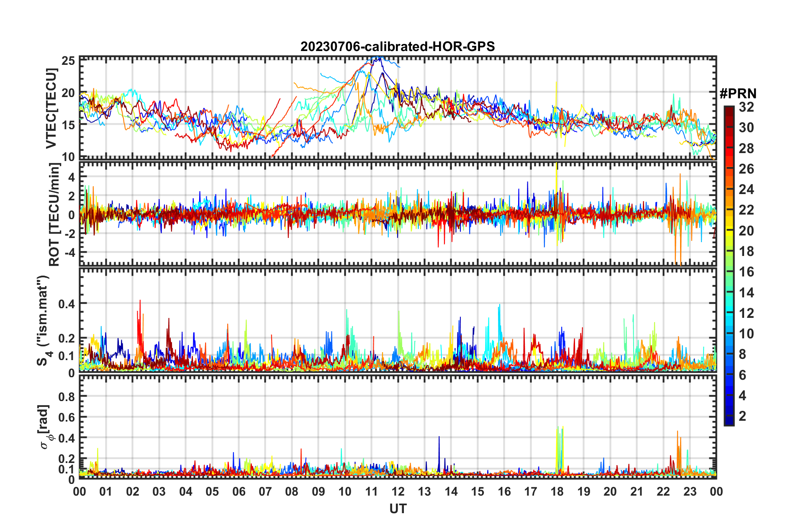Image resolution: width=796 pixels, height=532 pixels.
Task: Select the UT axis hour label 03
Action: coord(159,491)
